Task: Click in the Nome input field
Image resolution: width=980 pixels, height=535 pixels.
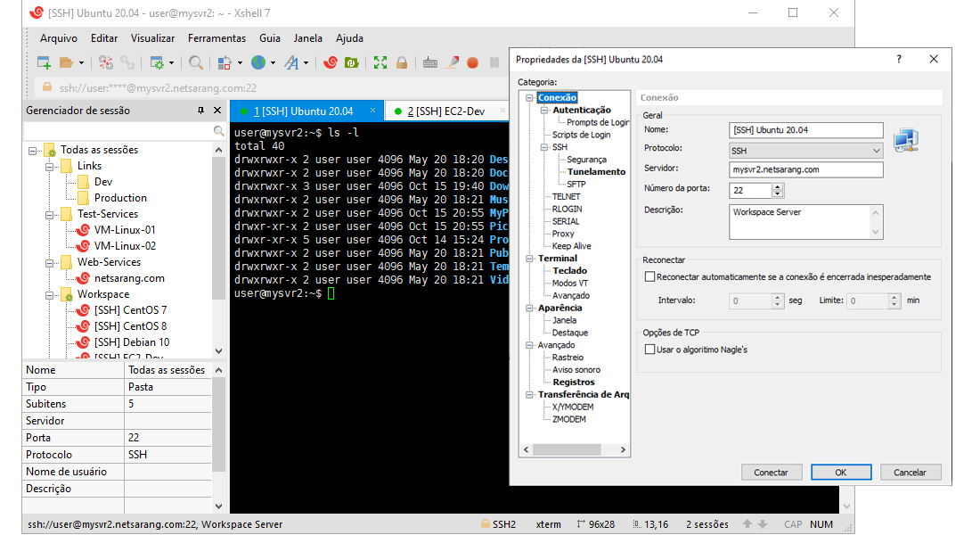Action: pyautogui.click(x=805, y=130)
